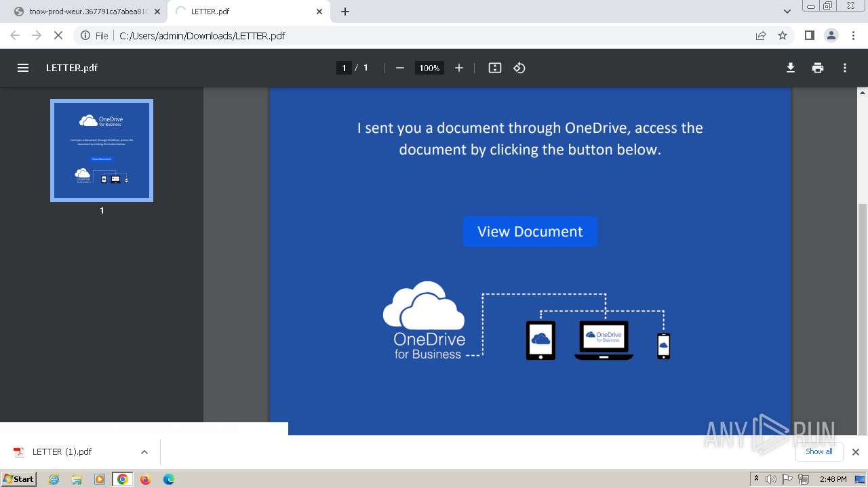Select the LETTER.pdf tab
The width and height of the screenshot is (868, 488).
(x=249, y=12)
